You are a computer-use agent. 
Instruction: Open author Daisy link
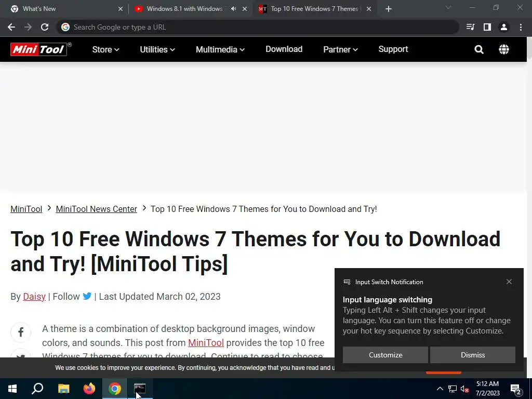[x=34, y=297]
